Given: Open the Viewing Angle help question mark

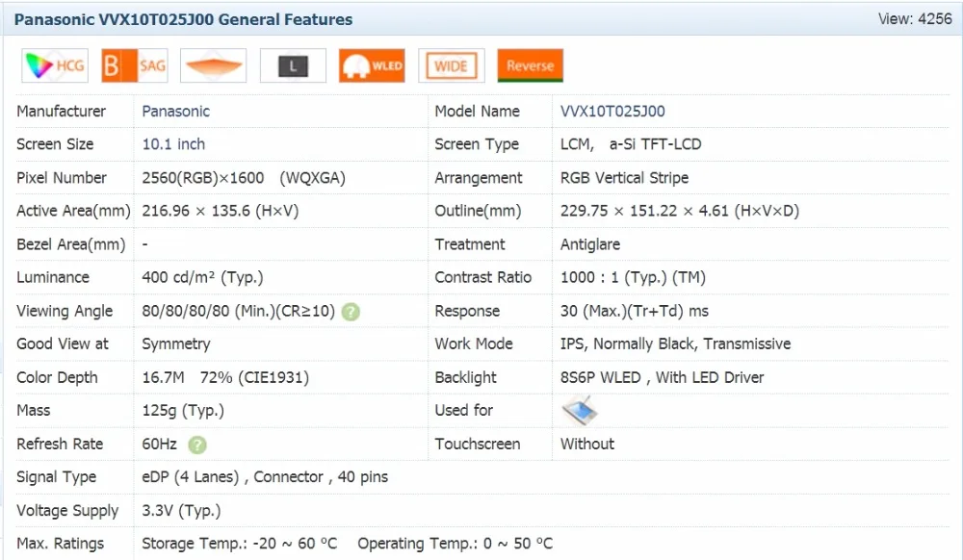Looking at the screenshot, I should point(351,312).
